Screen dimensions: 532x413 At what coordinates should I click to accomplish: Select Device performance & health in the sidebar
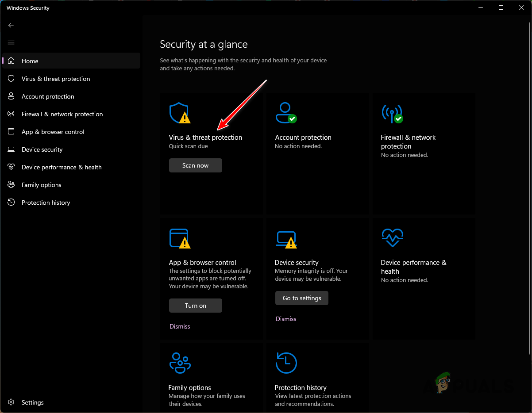tap(11, 167)
